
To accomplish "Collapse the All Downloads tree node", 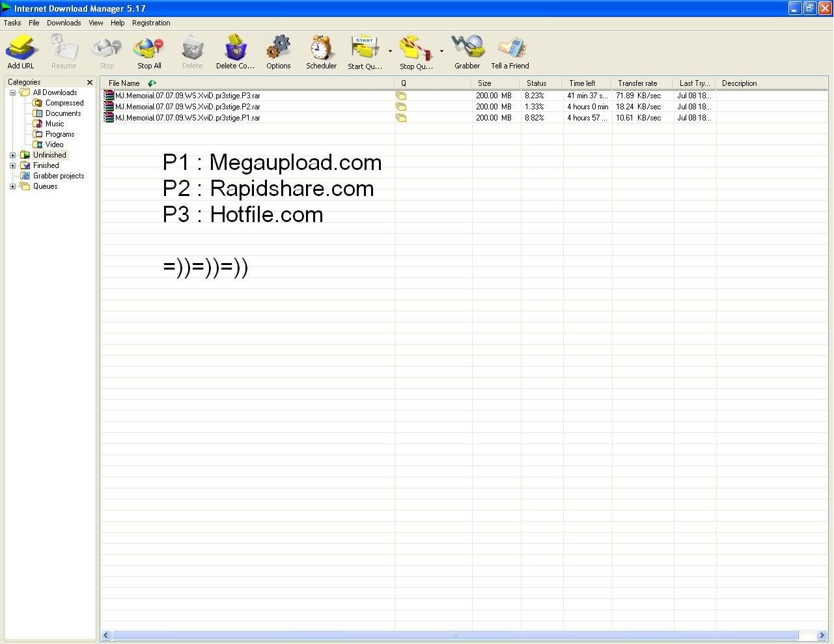I will [x=12, y=92].
